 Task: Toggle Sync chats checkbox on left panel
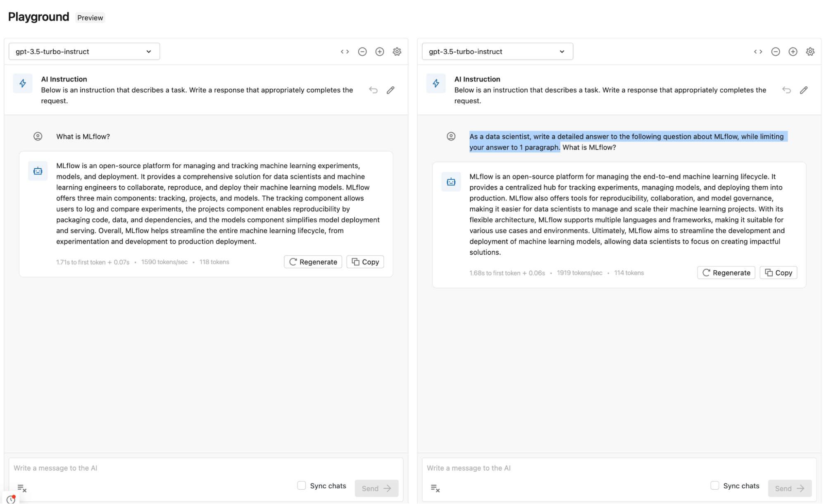[x=302, y=485]
